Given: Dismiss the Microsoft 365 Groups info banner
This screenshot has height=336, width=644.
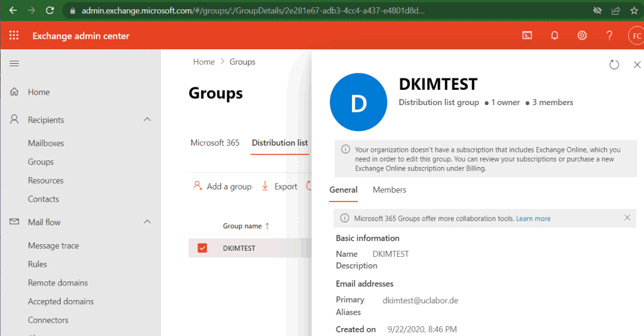Looking at the screenshot, I should 627,218.
